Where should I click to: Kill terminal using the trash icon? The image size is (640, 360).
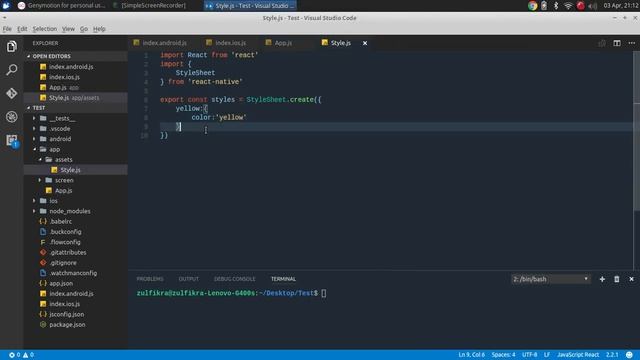pyautogui.click(x=617, y=279)
